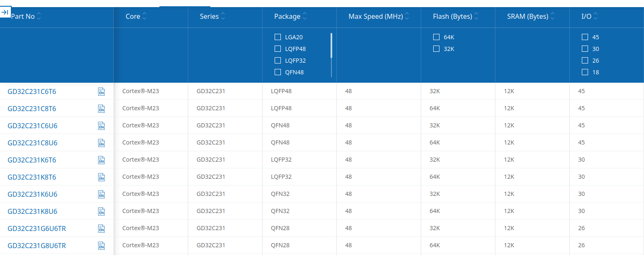Select the QFN48 package checkbox
The width and height of the screenshot is (644, 269).
pos(278,72)
